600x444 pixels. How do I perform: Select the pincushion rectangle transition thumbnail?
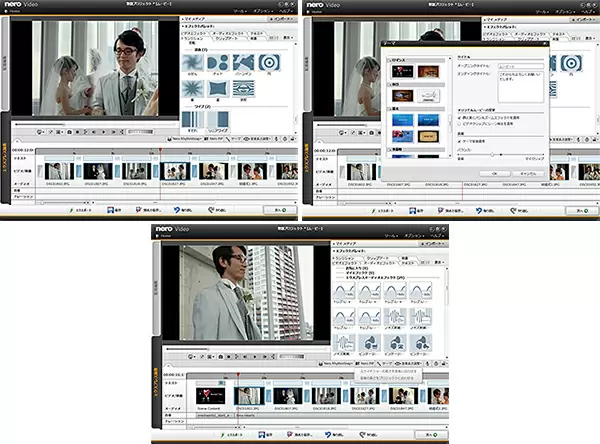click(x=218, y=88)
